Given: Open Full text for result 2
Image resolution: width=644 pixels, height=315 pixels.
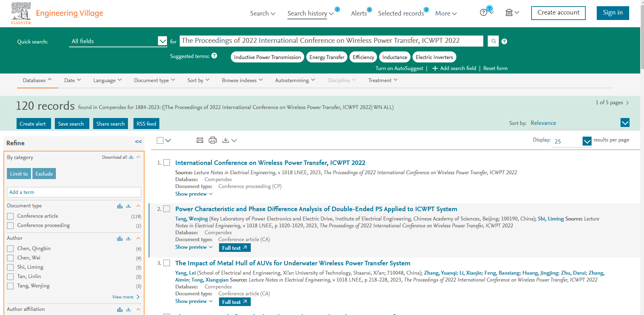Looking at the screenshot, I should (x=235, y=248).
